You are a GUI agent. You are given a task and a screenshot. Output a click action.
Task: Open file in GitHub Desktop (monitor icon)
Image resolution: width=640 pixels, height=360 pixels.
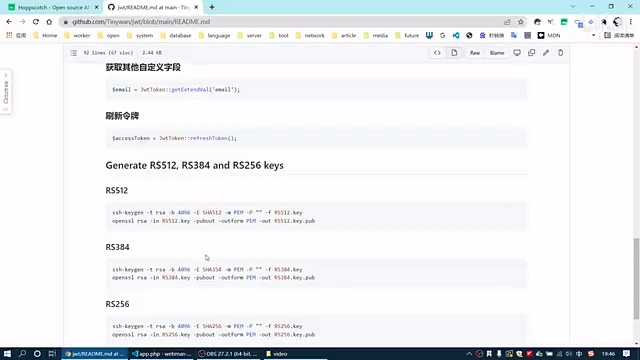(x=517, y=53)
